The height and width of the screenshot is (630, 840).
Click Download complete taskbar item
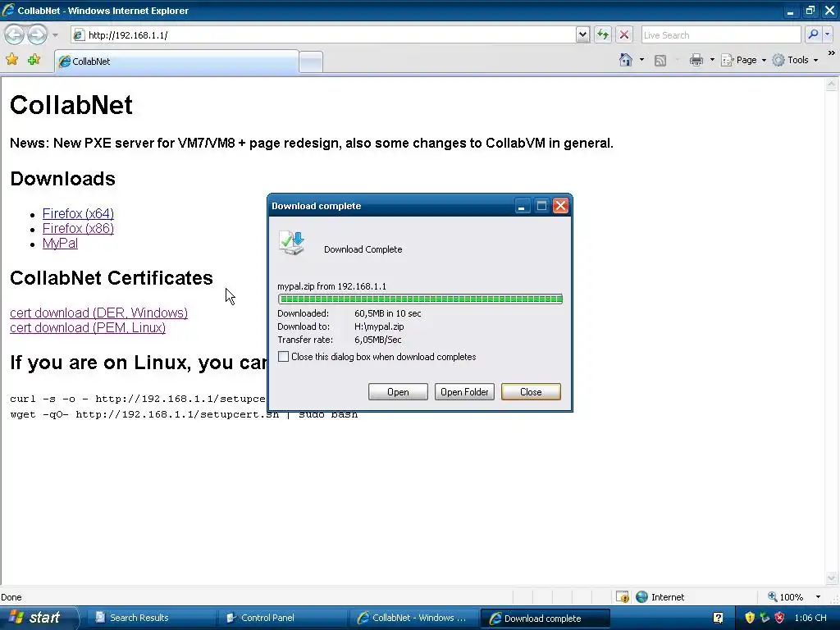tap(545, 619)
